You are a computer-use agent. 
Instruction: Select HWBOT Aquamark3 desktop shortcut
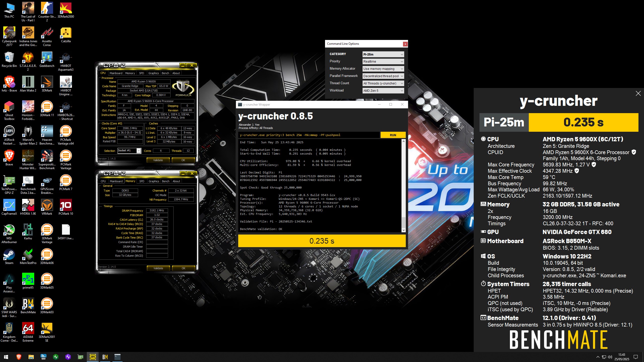click(66, 62)
